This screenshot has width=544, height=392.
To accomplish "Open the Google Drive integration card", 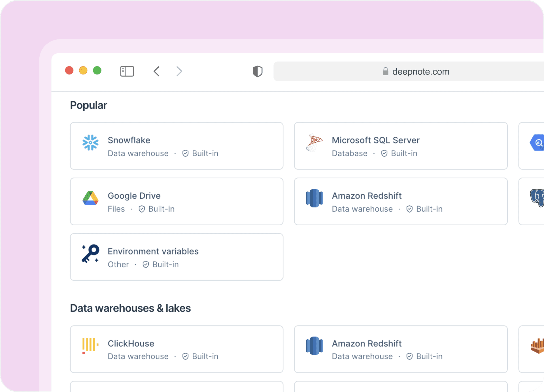I will (x=177, y=201).
